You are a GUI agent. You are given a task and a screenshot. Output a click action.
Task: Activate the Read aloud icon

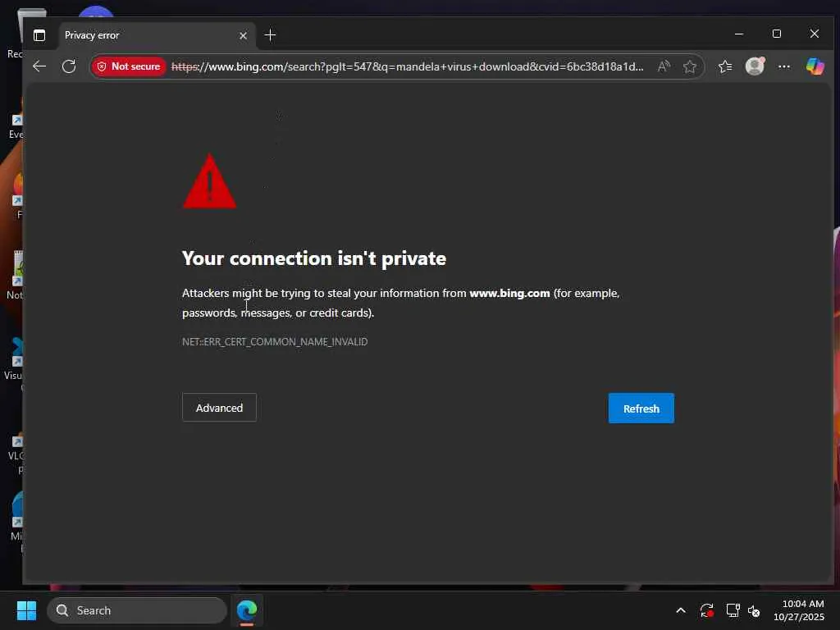[663, 66]
